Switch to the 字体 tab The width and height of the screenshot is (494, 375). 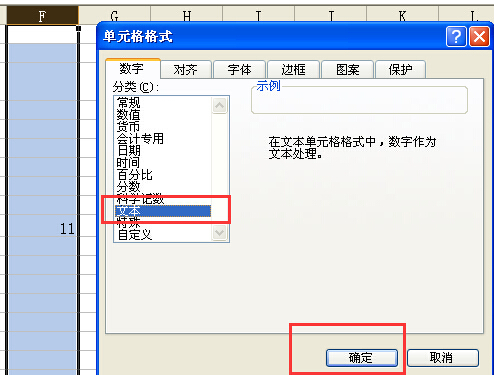(239, 70)
